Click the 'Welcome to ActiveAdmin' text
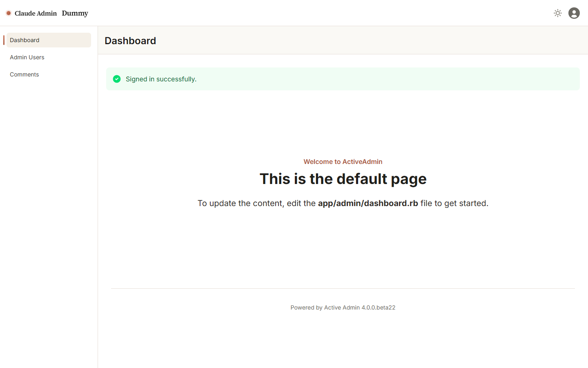This screenshot has height=368, width=588. pos(343,162)
